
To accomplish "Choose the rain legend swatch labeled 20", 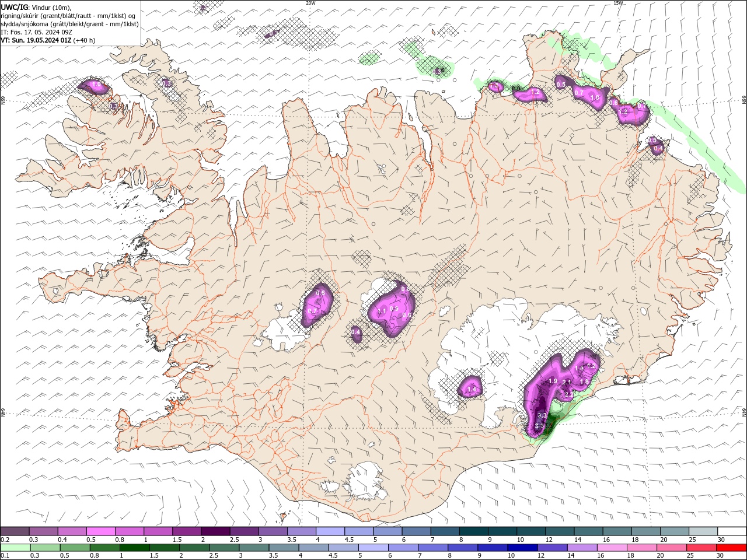I will click(671, 548).
